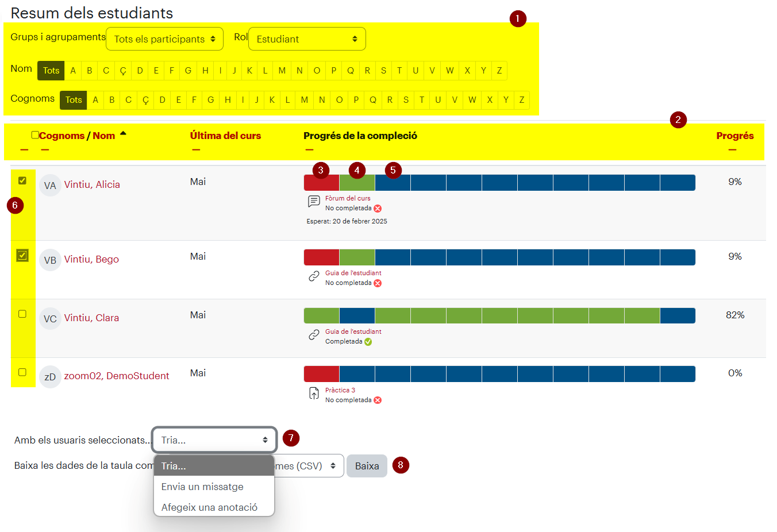Screen dimensions: 777x532
Task: Click the link icon in Vintiu, Bego's row
Action: pyautogui.click(x=314, y=276)
